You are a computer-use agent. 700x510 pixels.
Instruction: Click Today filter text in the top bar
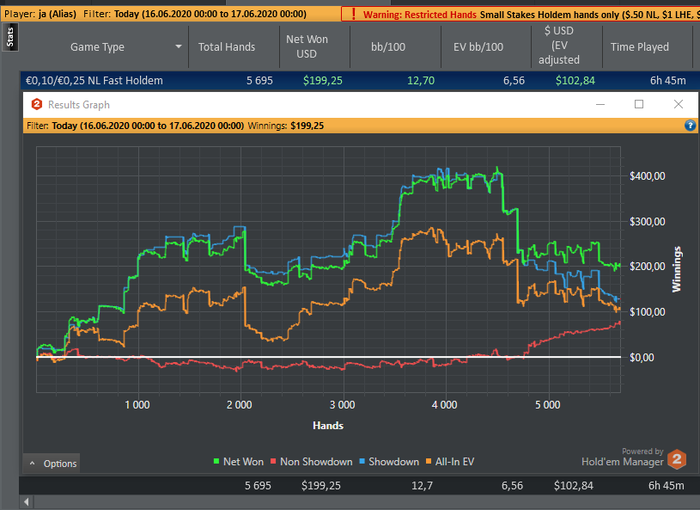[210, 14]
